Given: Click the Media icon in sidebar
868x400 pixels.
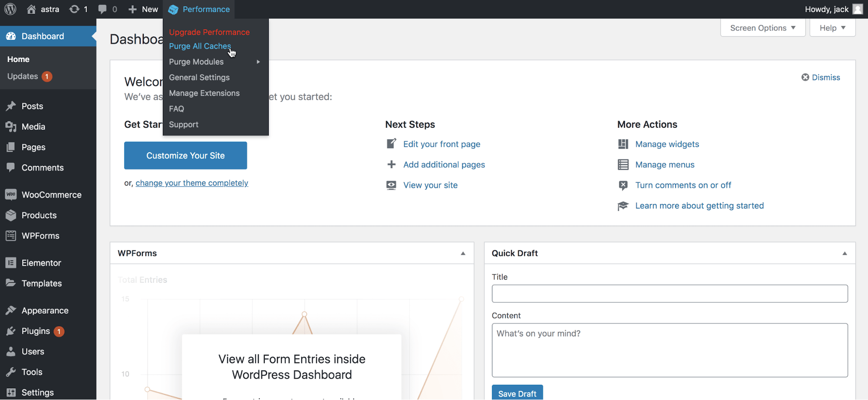Looking at the screenshot, I should [11, 126].
